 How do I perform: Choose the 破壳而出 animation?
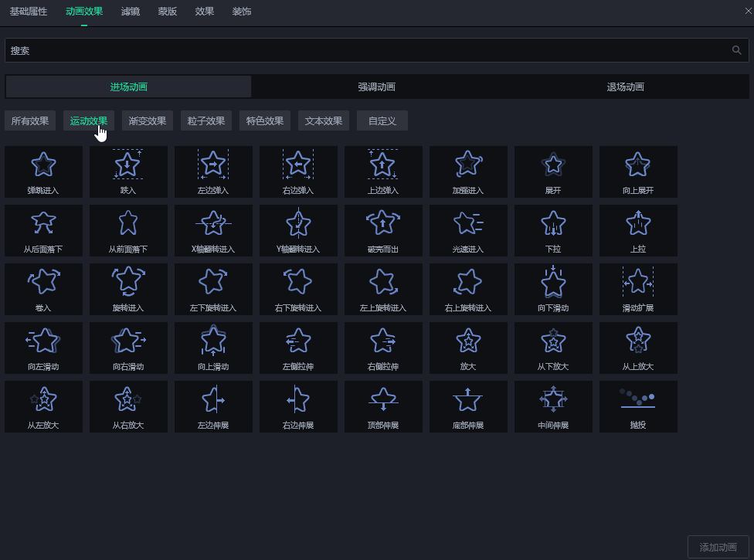coord(383,230)
